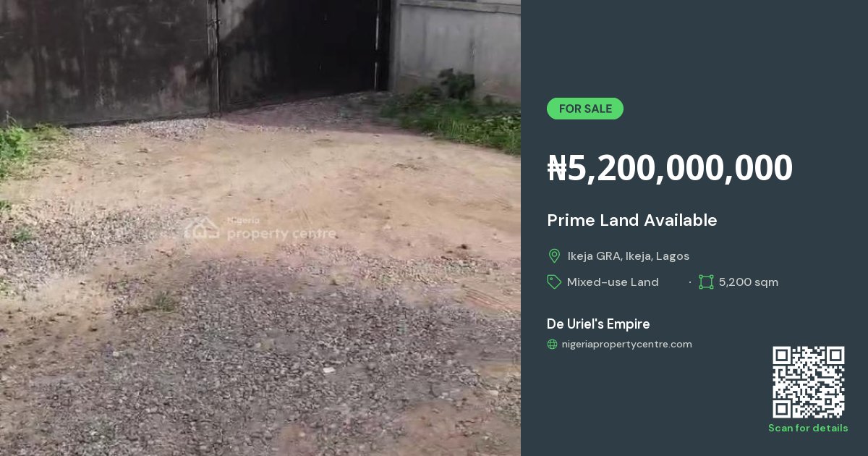
Task: Click the location pin icon
Action: (x=554, y=256)
